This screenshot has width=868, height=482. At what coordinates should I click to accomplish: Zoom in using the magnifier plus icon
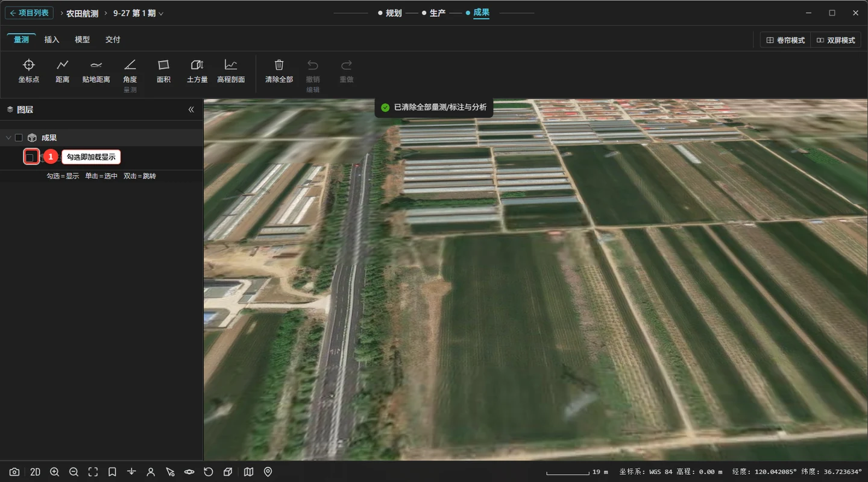(x=54, y=472)
